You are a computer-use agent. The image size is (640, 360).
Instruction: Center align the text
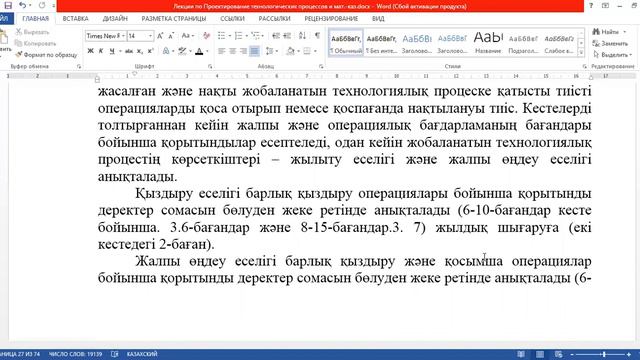(232, 51)
